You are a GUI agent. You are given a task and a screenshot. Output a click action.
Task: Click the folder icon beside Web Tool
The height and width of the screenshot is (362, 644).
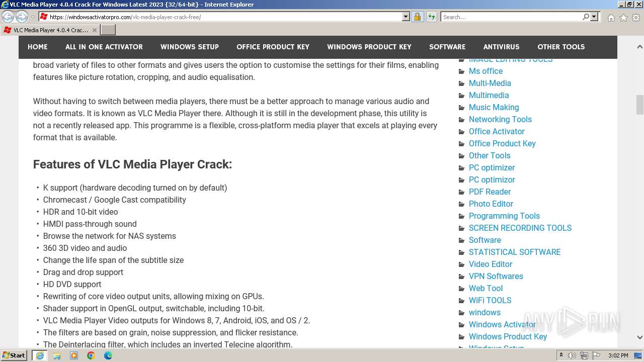coord(462,289)
